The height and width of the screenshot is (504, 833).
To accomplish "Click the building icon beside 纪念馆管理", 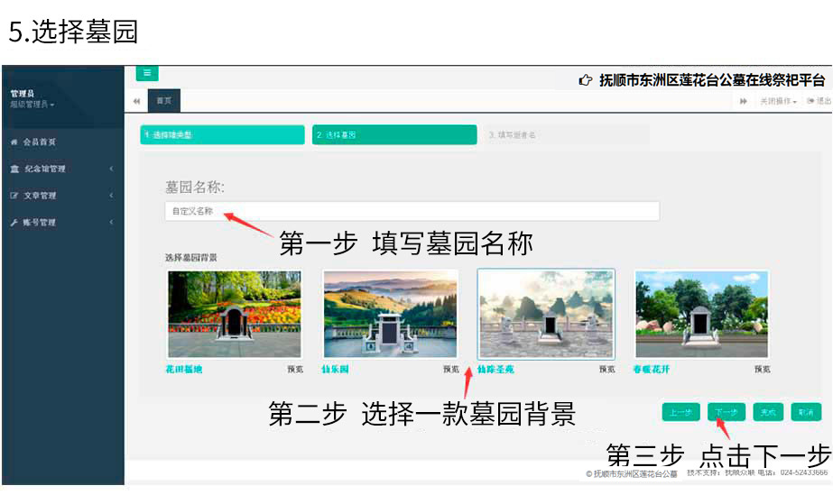I will (14, 169).
